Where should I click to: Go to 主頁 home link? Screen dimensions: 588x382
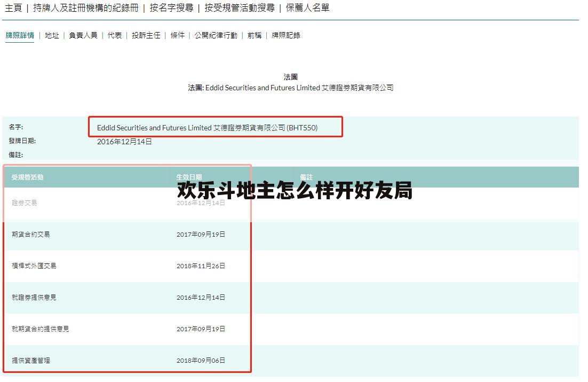click(x=13, y=8)
